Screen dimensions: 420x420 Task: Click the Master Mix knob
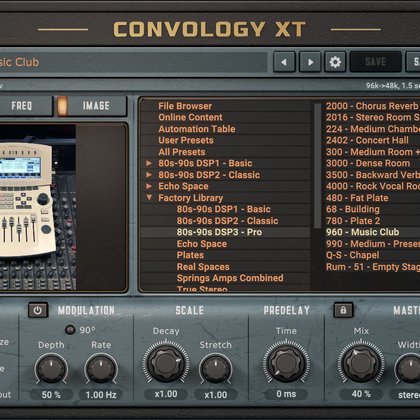(361, 362)
